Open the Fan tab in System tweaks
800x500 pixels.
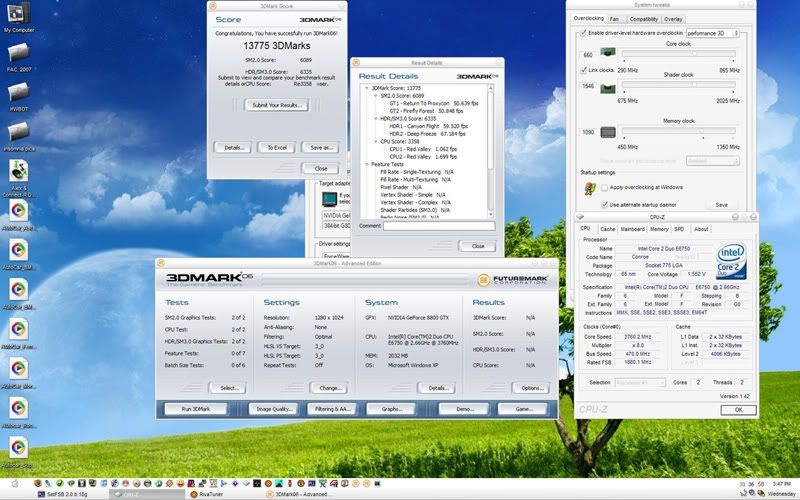(614, 18)
